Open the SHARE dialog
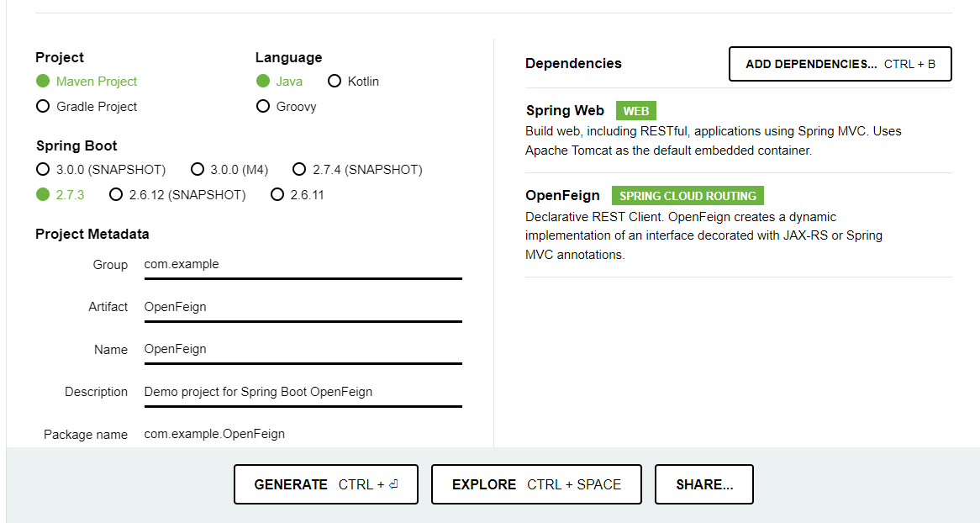Viewport: 980px width, 523px height. click(x=703, y=484)
